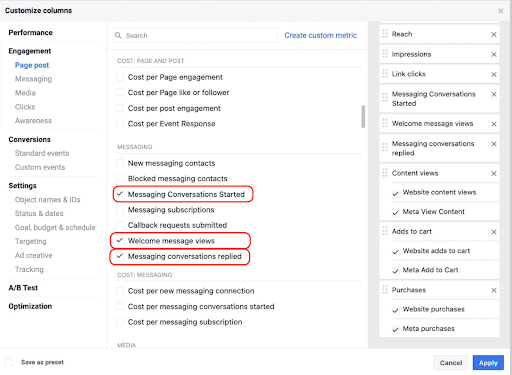Jump to Media in the sidebar
Image resolution: width=512 pixels, height=375 pixels.
coord(25,93)
